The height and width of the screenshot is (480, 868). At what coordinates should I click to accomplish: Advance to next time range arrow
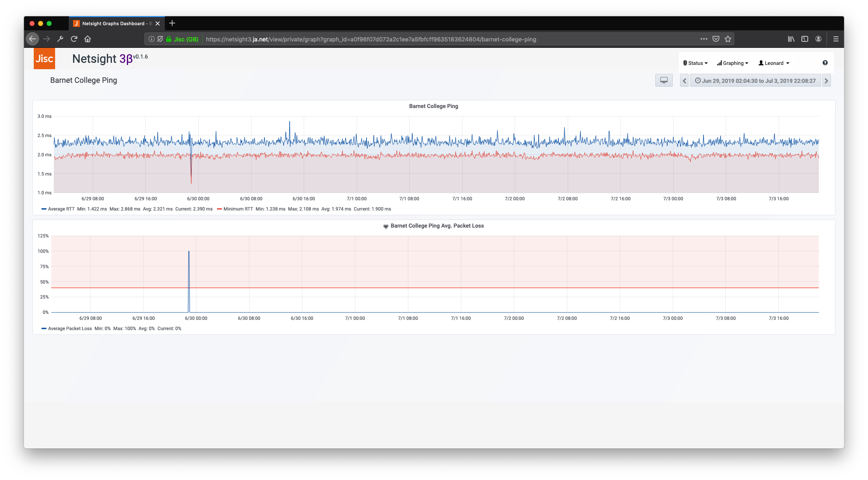pyautogui.click(x=826, y=81)
